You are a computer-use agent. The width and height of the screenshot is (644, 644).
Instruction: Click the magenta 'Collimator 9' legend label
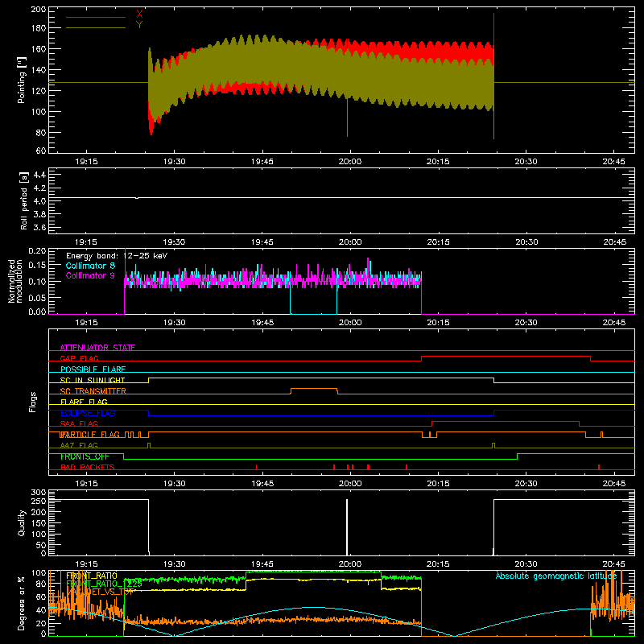pyautogui.click(x=90, y=275)
